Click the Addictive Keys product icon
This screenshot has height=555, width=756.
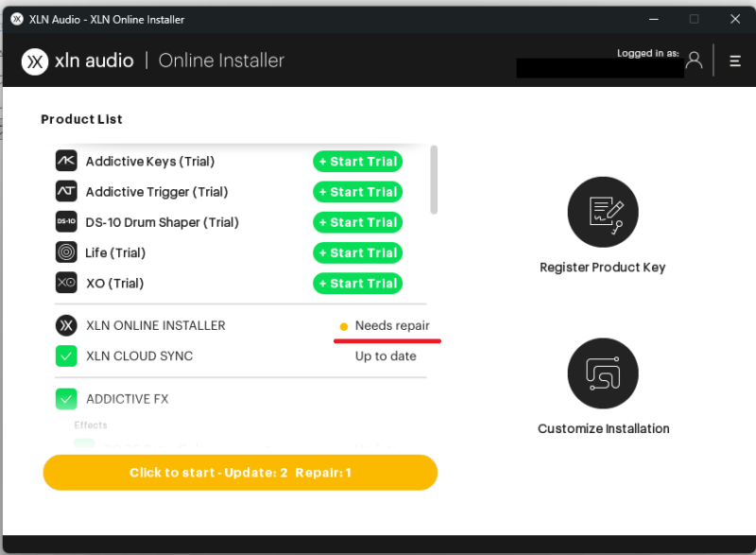(65, 161)
